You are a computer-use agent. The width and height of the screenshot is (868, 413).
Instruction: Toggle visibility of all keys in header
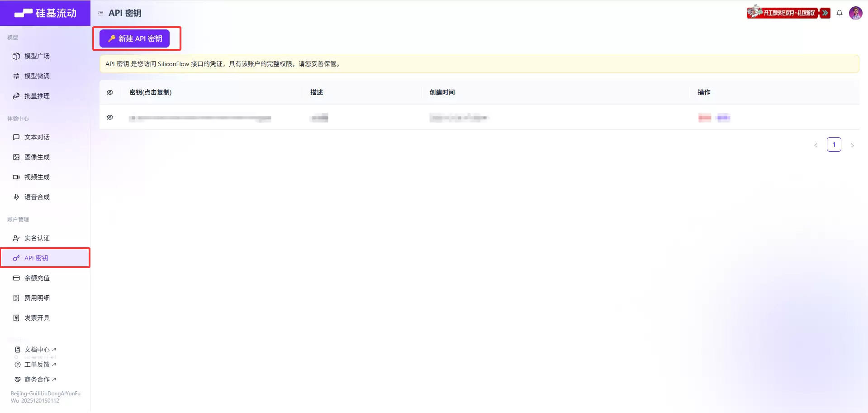tap(110, 92)
